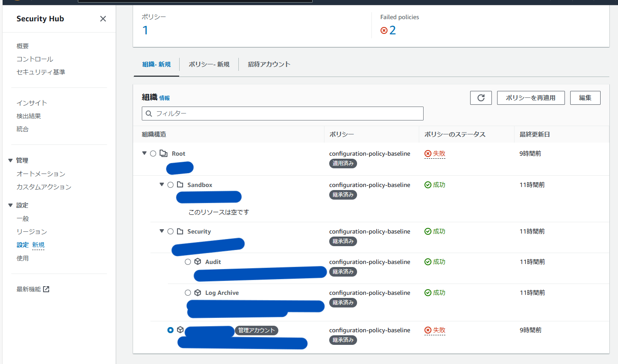Viewport: 618px width, 364px height.
Task: Switch to the 組織- 新規 tab
Action: [x=157, y=64]
